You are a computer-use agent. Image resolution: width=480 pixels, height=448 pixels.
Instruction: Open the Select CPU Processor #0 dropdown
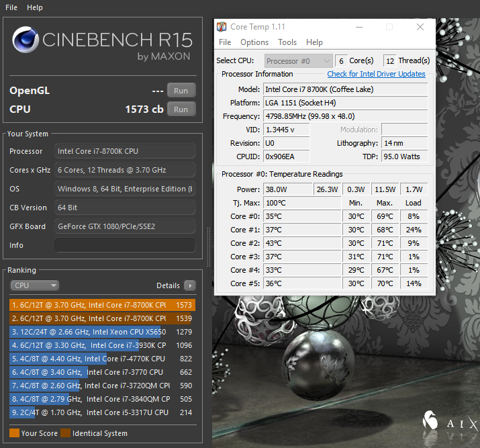[299, 61]
